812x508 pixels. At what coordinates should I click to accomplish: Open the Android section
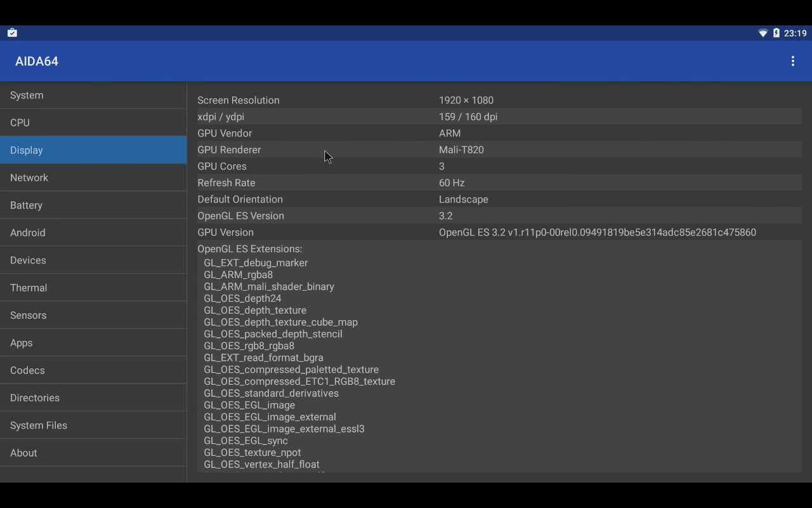(x=93, y=232)
